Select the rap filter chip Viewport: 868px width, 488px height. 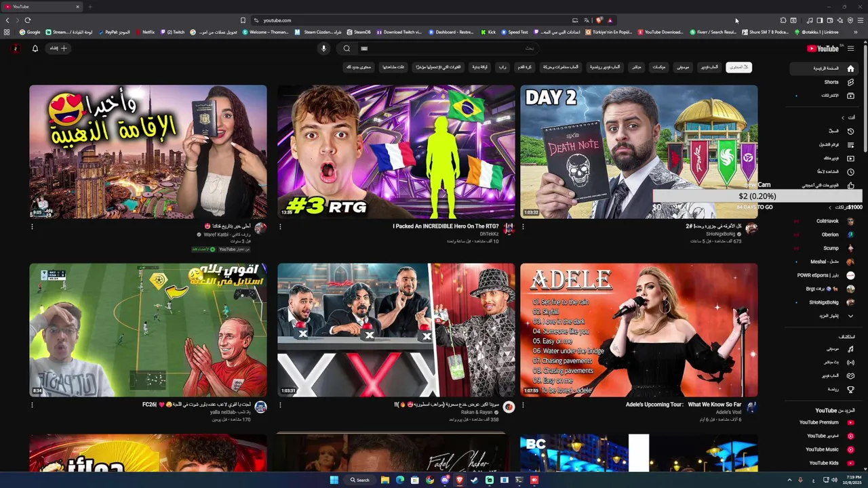pos(502,67)
